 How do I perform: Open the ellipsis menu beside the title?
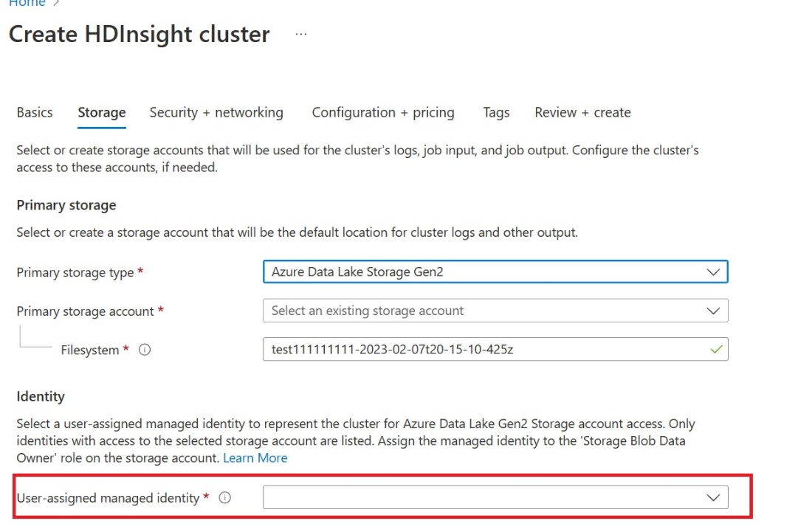pyautogui.click(x=301, y=34)
